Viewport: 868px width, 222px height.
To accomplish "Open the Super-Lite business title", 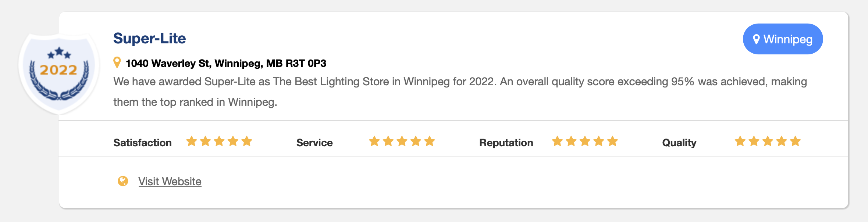I will pyautogui.click(x=149, y=38).
